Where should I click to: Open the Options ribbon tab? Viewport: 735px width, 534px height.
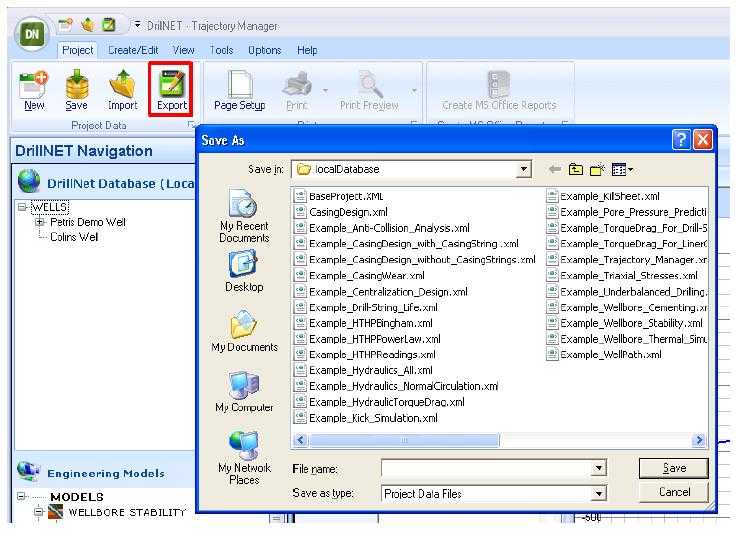(265, 50)
